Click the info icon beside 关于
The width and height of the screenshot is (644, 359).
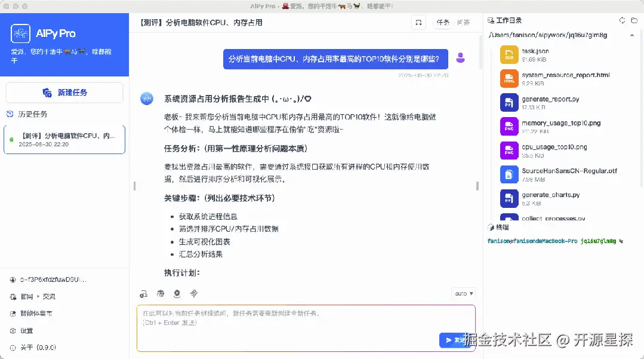(x=13, y=348)
